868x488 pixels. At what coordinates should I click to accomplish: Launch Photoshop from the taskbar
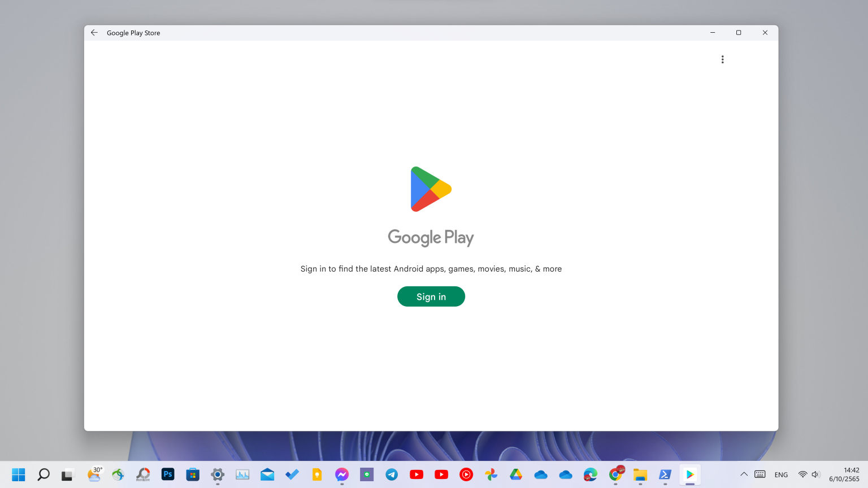click(x=168, y=474)
